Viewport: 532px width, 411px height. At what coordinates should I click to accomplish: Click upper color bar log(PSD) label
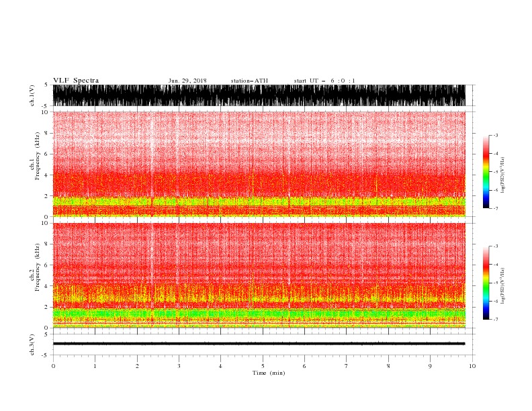coord(502,175)
